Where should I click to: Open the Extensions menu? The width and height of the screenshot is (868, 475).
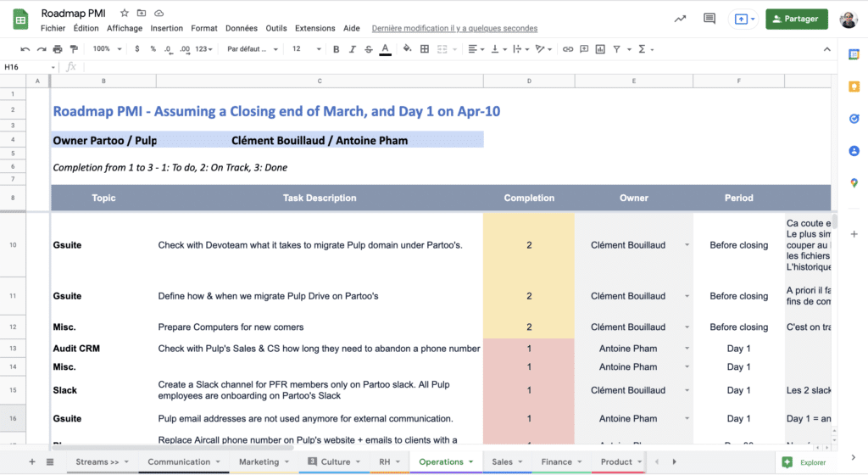[315, 28]
